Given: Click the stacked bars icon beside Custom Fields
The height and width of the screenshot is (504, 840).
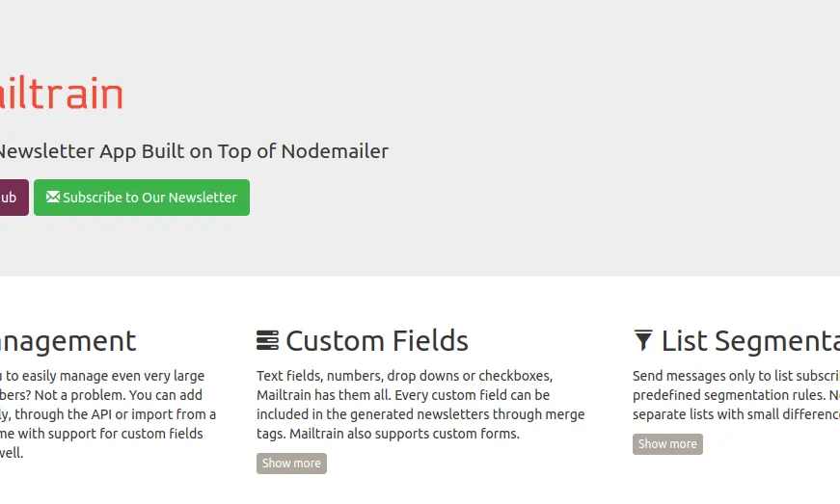Looking at the screenshot, I should tap(267, 340).
